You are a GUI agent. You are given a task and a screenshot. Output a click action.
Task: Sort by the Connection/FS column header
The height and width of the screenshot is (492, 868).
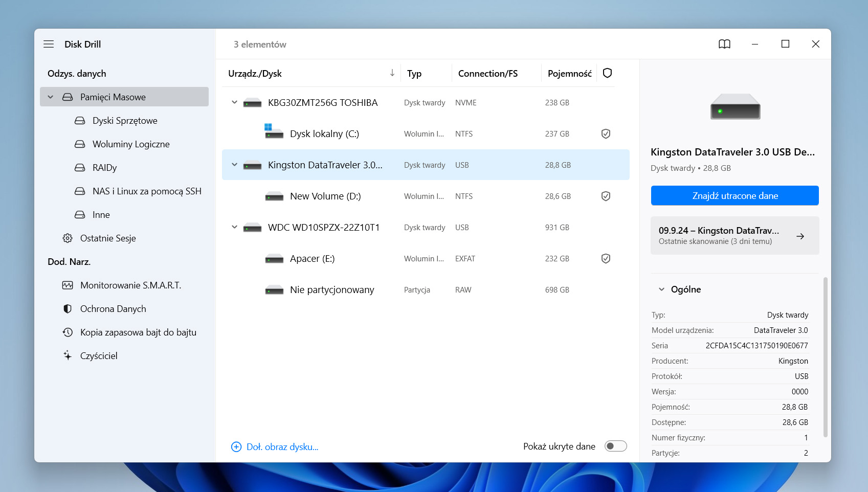488,73
